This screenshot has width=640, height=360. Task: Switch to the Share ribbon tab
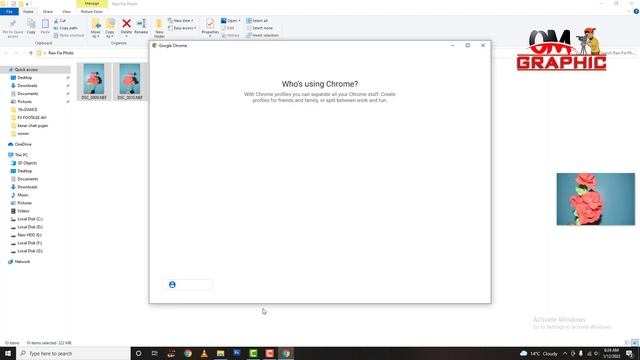point(48,11)
